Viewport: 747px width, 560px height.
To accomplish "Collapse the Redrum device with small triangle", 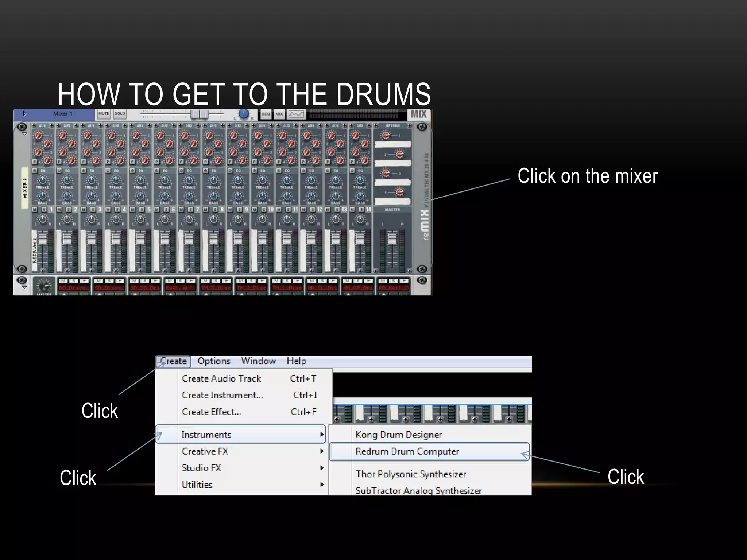I will coord(24,287).
